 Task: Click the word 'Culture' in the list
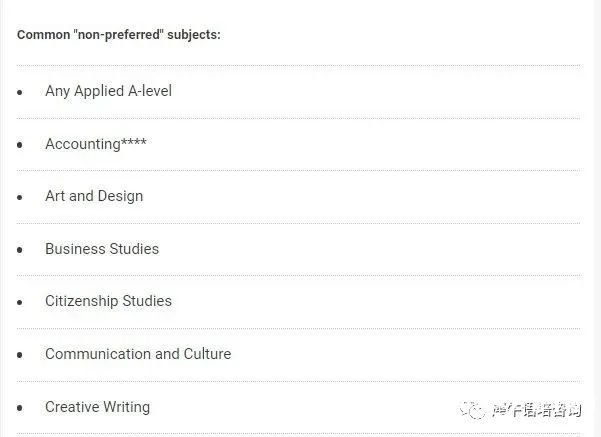tap(207, 354)
